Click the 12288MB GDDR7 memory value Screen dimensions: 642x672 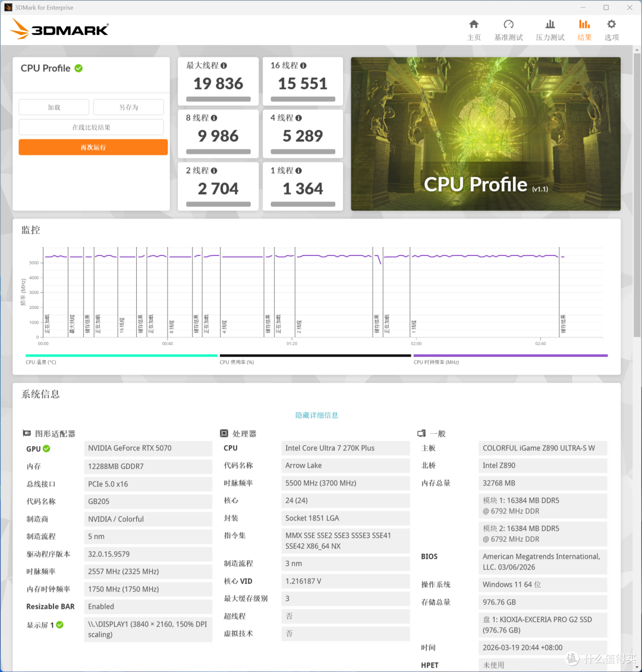point(148,466)
